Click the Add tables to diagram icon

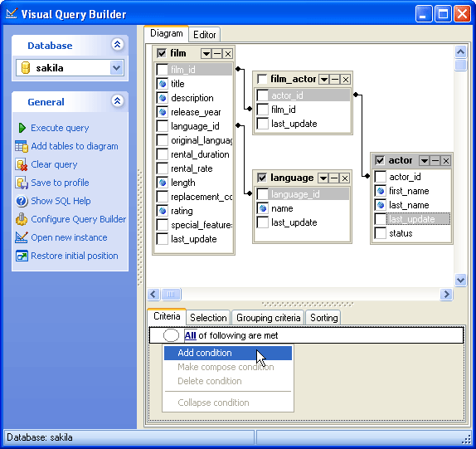click(x=22, y=146)
